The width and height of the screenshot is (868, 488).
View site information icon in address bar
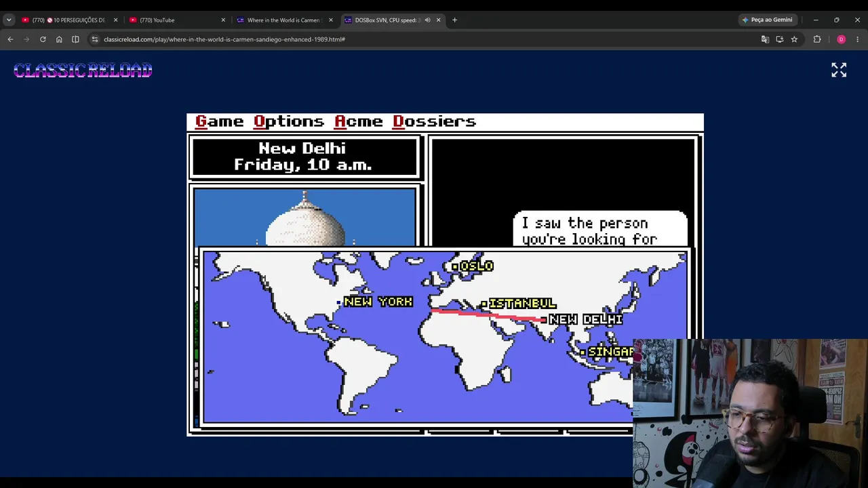(x=95, y=39)
